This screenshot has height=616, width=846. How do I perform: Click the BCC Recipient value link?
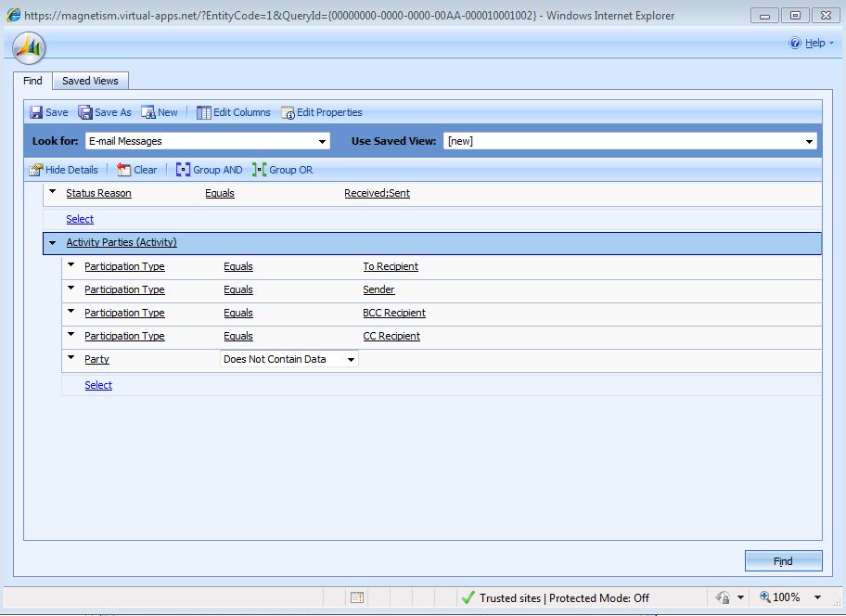[393, 313]
